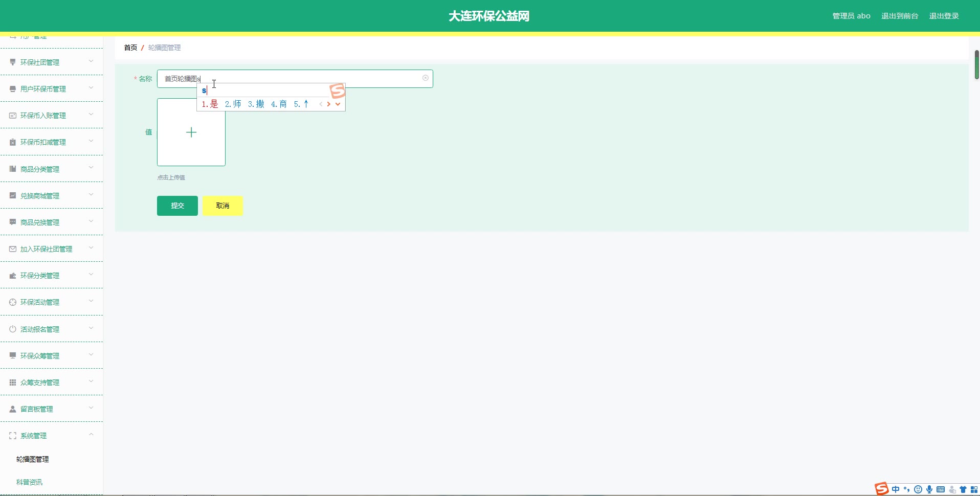Click the 环保分类管理 sidebar icon

point(13,276)
